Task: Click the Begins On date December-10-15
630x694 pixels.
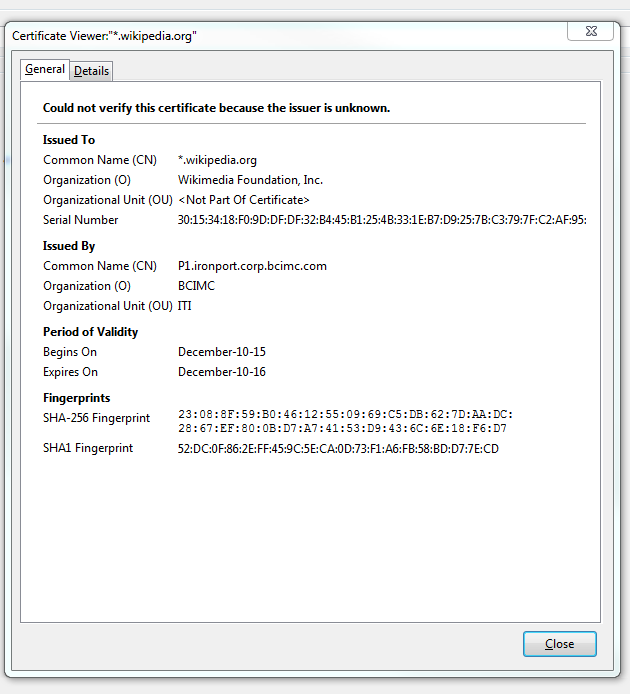Action: tap(221, 352)
